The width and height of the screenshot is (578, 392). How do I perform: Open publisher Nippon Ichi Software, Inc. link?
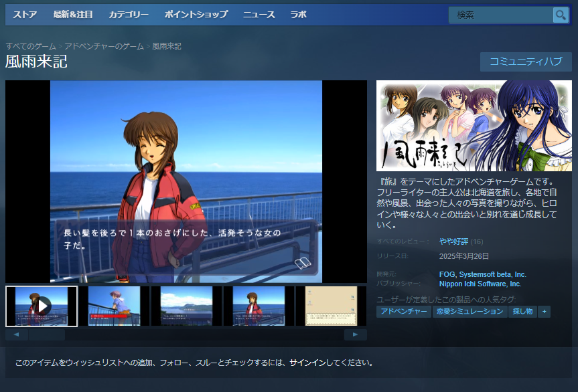[x=480, y=284]
